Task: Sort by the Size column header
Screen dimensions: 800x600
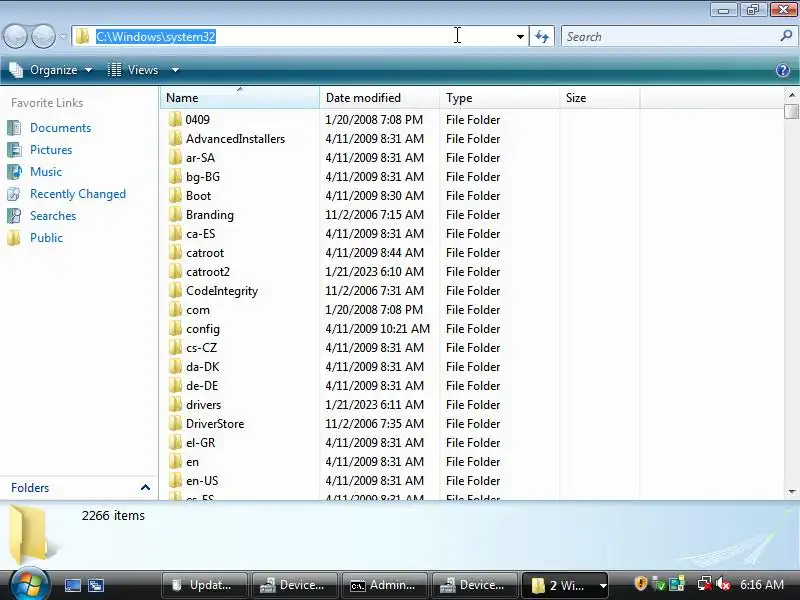Action: coord(599,97)
